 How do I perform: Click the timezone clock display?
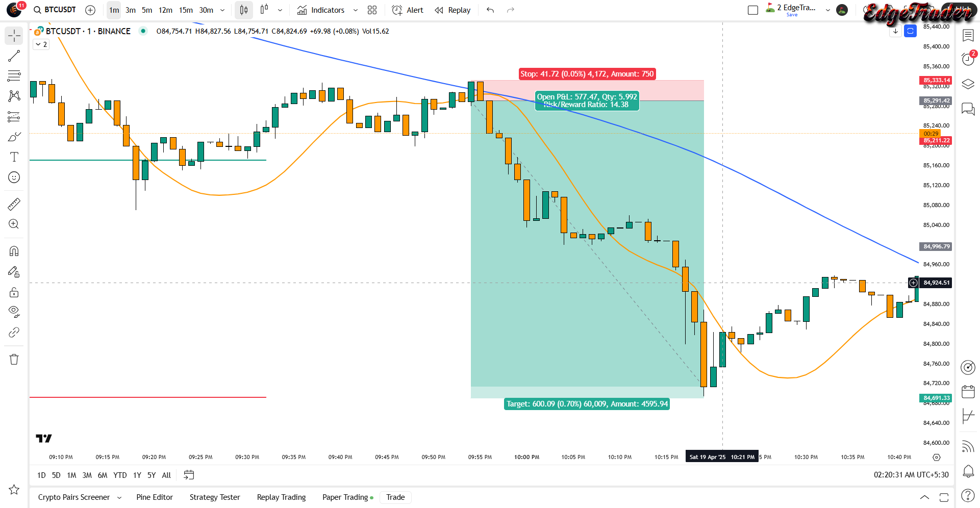pyautogui.click(x=911, y=475)
